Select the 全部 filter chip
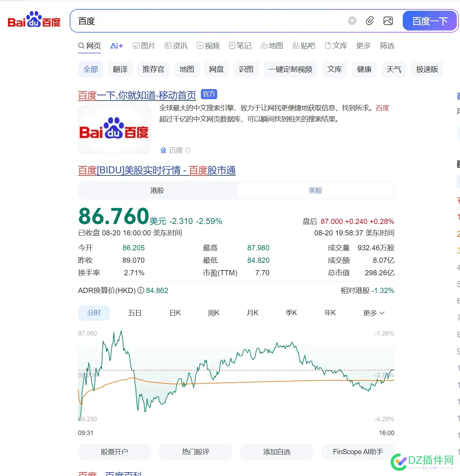 (x=91, y=69)
